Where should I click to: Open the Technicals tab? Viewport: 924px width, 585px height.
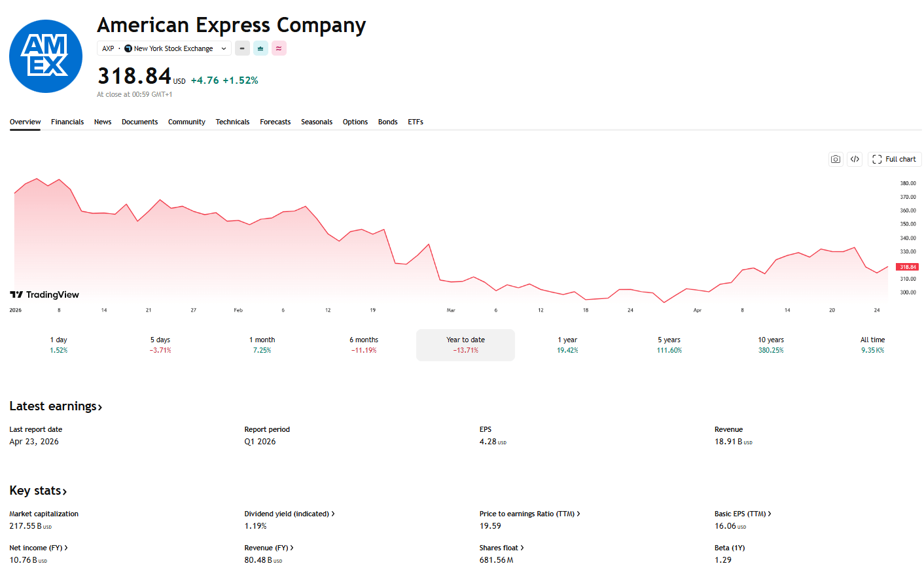pos(232,122)
